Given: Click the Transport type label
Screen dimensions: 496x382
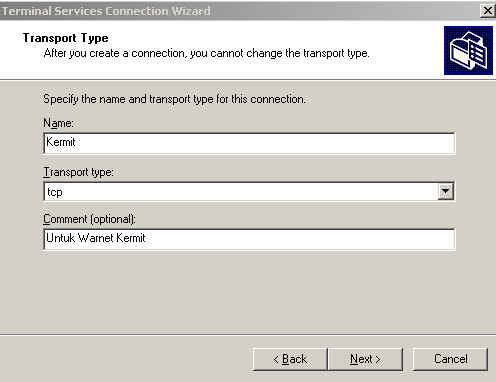Looking at the screenshot, I should (x=79, y=172).
